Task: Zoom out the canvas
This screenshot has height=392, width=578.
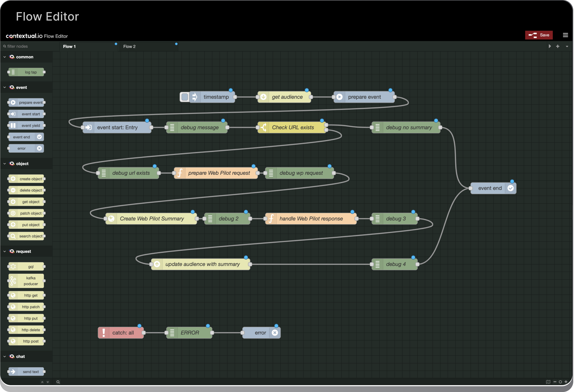Action: (x=555, y=382)
